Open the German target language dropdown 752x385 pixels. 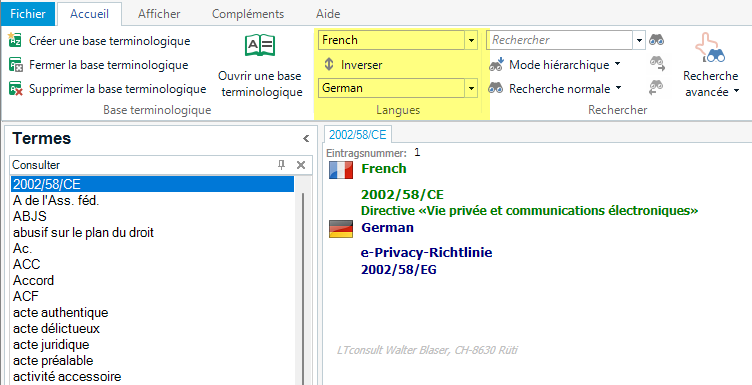[x=471, y=88]
